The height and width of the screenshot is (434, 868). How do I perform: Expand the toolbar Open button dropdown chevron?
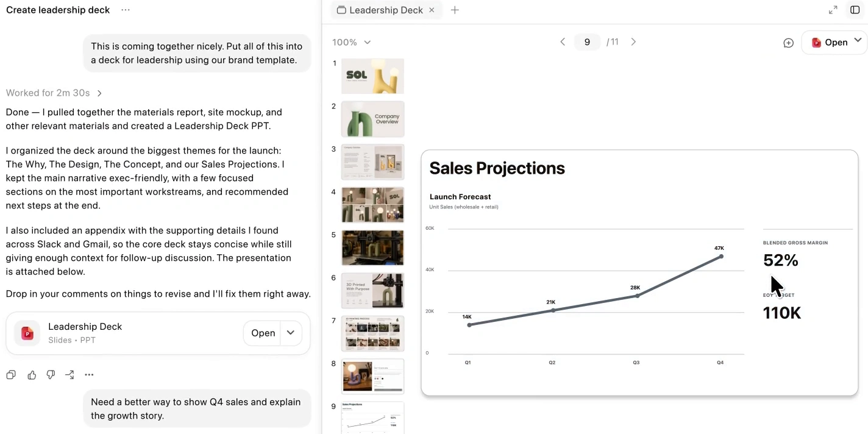(858, 40)
